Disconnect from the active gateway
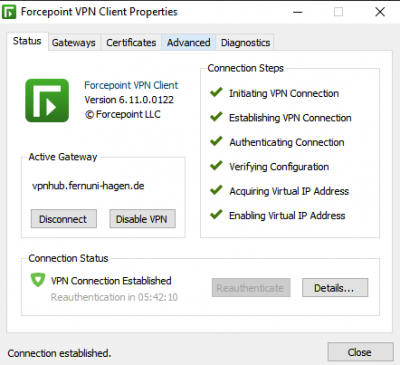The width and height of the screenshot is (400, 365). pyautogui.click(x=64, y=219)
